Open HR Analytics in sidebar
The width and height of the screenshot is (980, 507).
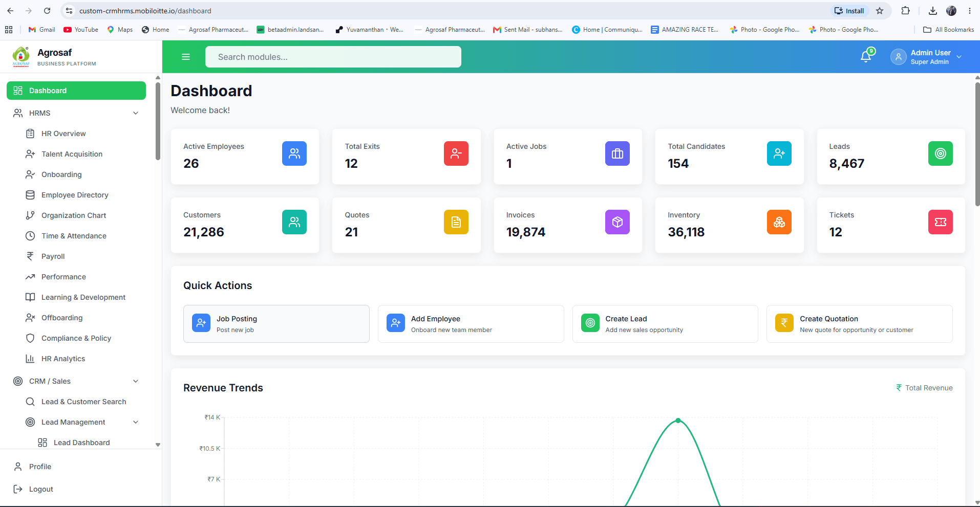82,359
